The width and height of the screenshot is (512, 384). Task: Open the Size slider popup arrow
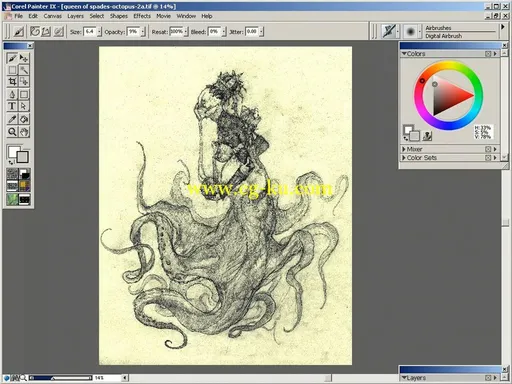99,32
